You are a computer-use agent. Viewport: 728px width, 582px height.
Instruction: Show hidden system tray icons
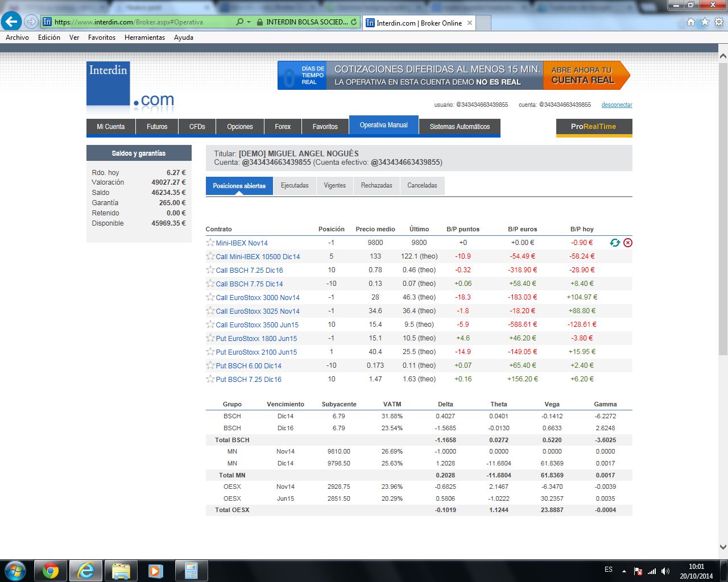tap(624, 571)
